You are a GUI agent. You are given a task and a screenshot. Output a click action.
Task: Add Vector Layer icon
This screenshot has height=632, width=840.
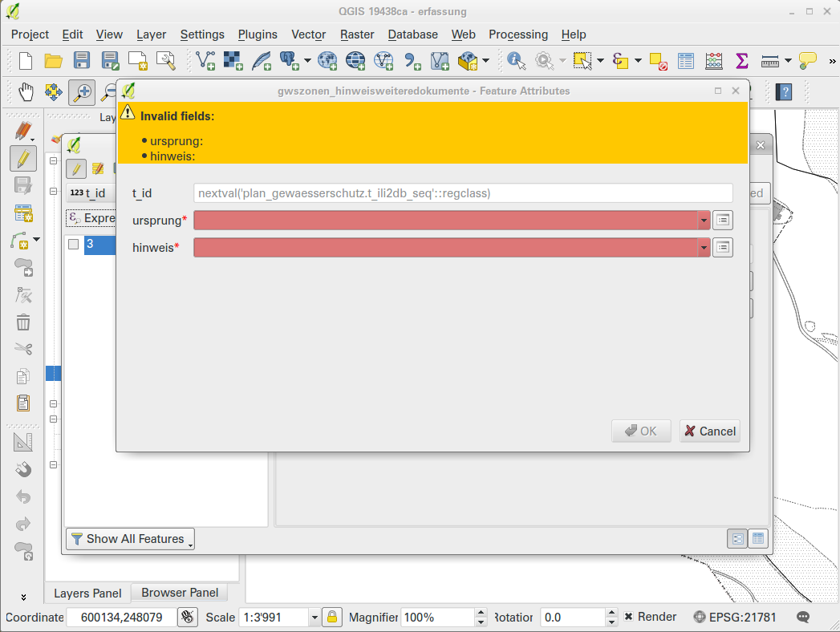coord(205,60)
